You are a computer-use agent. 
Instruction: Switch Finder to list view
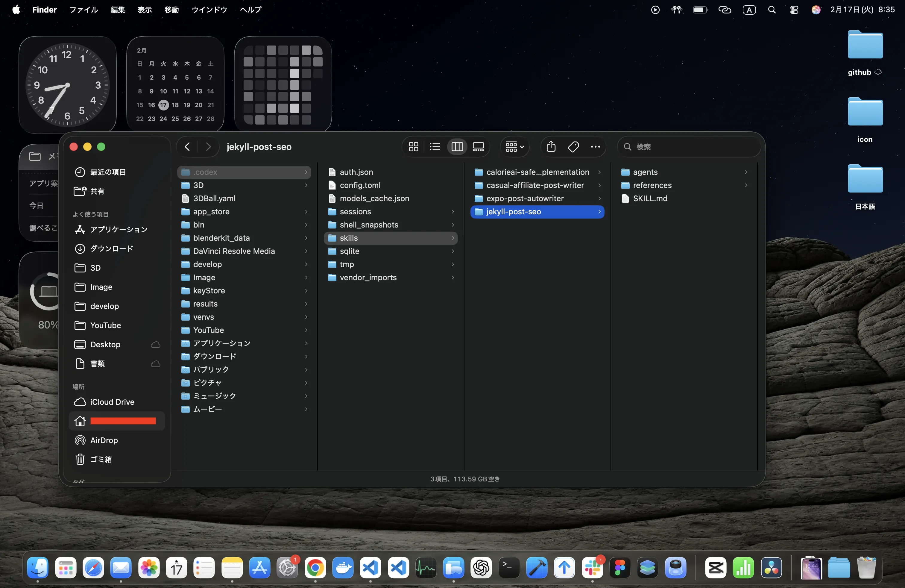pyautogui.click(x=435, y=147)
